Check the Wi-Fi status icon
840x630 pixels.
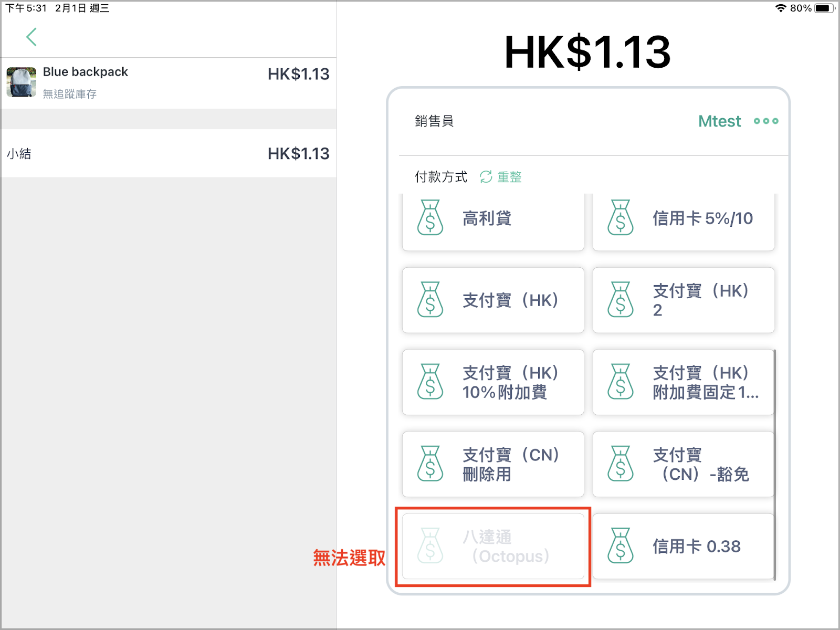pyautogui.click(x=781, y=8)
